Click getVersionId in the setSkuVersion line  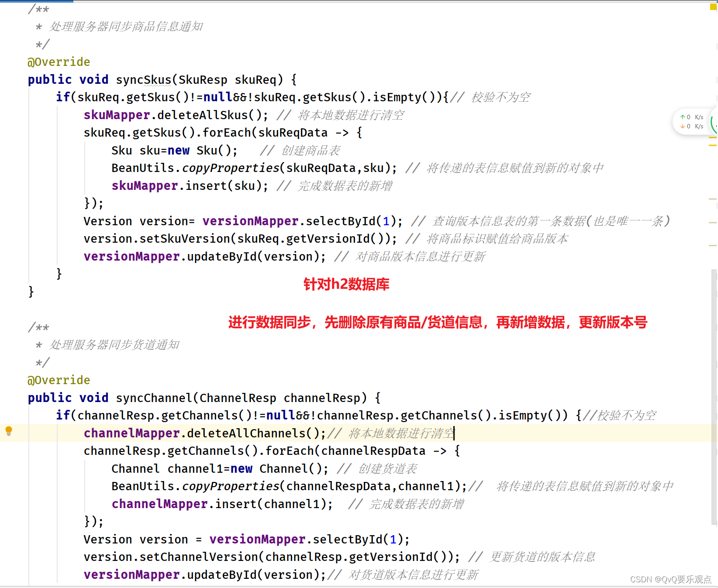[328, 239]
